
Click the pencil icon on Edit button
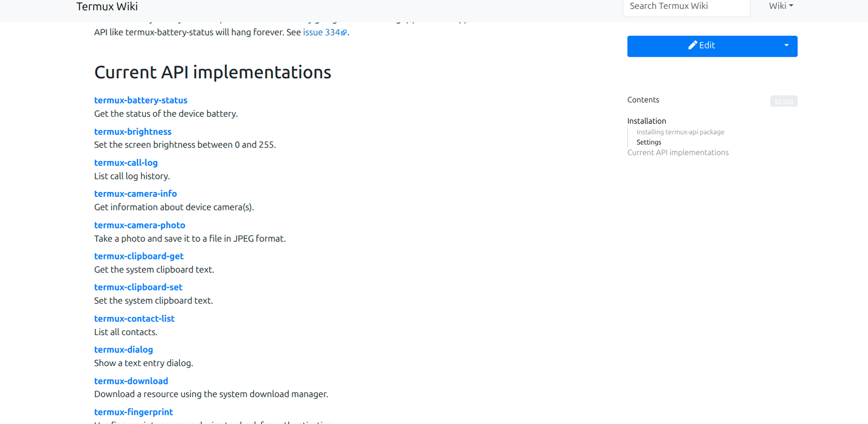(693, 45)
